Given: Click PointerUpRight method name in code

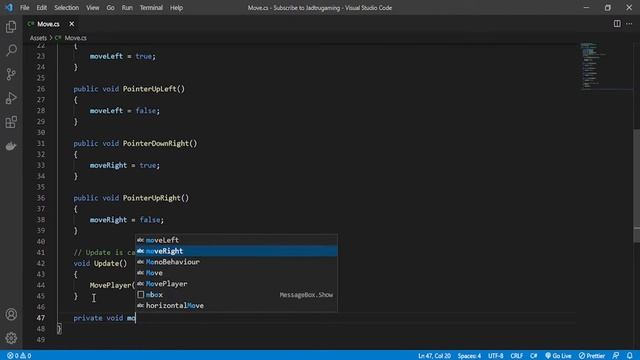Looking at the screenshot, I should pyautogui.click(x=151, y=198).
